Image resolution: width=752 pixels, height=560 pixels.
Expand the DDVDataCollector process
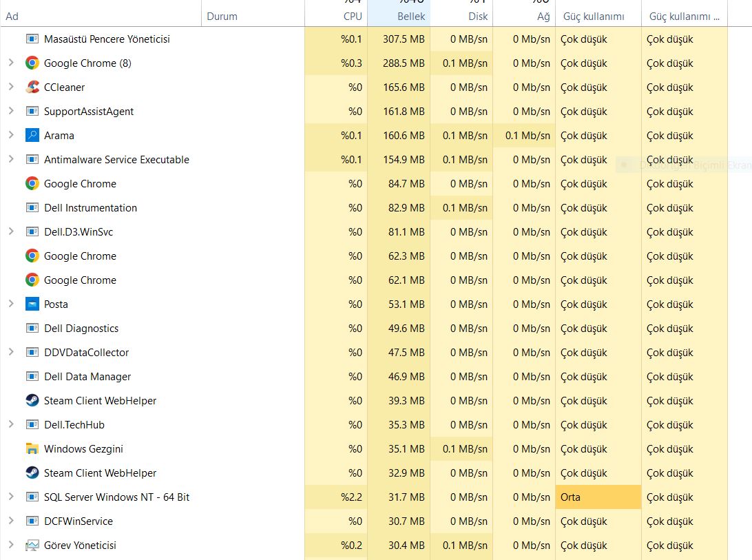pos(11,353)
